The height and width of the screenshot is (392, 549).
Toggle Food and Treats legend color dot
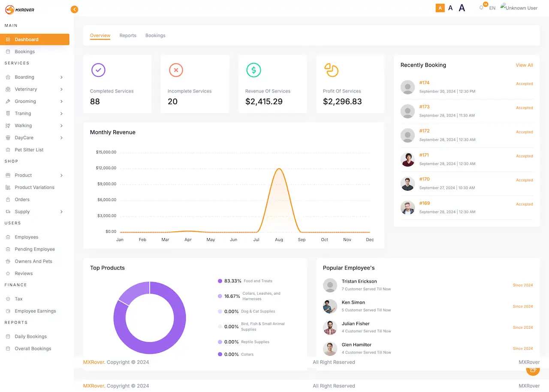(220, 281)
